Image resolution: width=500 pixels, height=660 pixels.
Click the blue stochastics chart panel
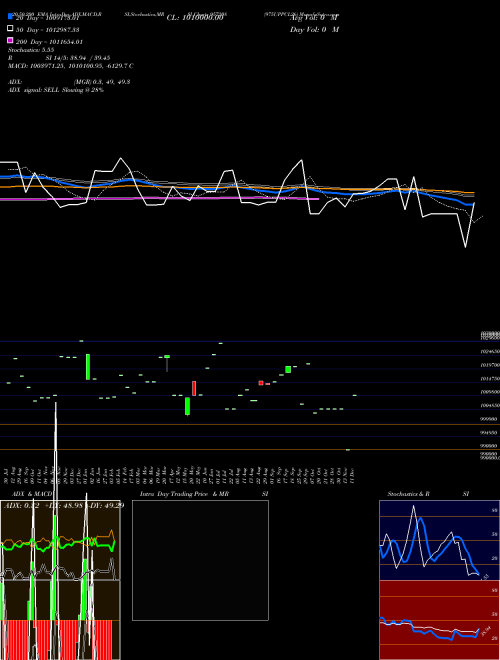(439, 540)
